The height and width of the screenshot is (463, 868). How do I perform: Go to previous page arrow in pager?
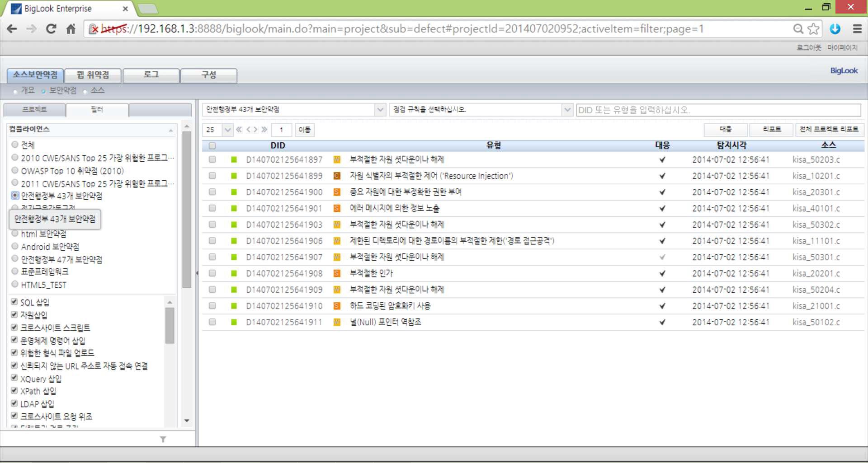tap(248, 130)
